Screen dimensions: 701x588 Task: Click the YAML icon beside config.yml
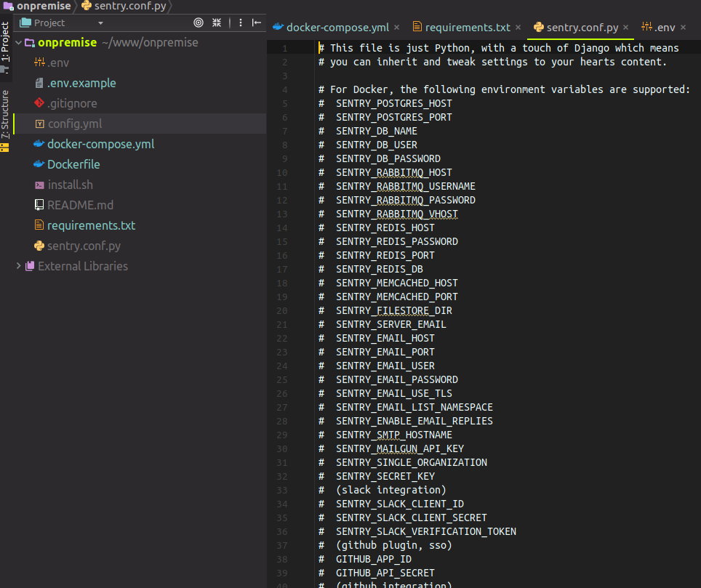pyautogui.click(x=39, y=124)
